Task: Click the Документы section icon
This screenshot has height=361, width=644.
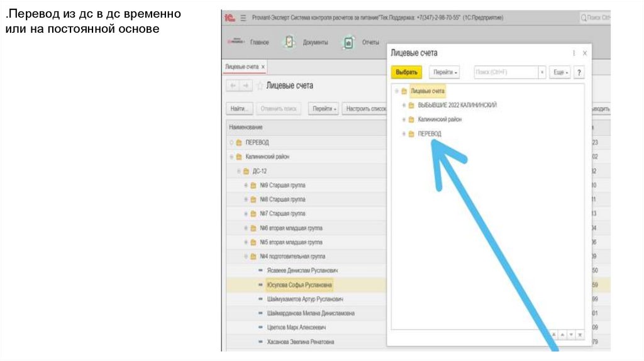Action: [x=289, y=42]
